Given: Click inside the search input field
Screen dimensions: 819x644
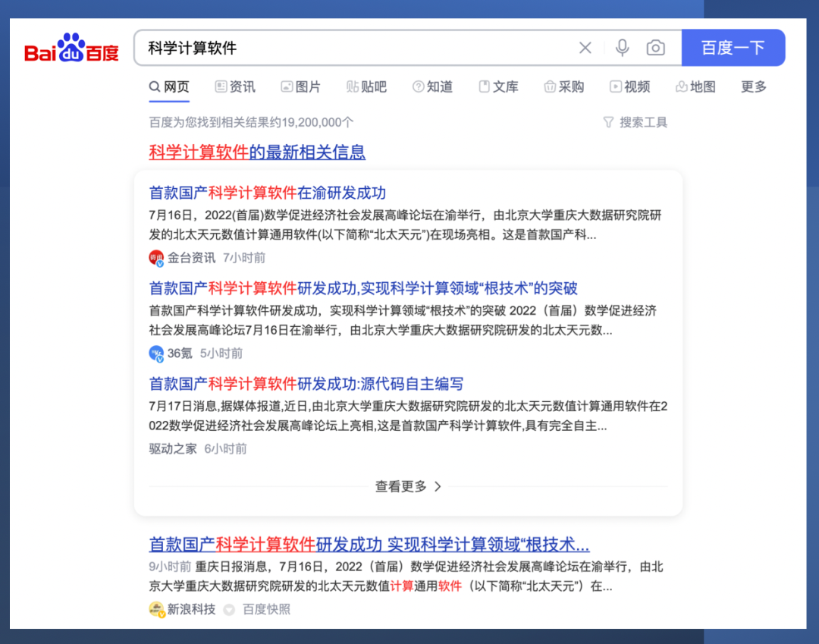Looking at the screenshot, I should pos(341,47).
